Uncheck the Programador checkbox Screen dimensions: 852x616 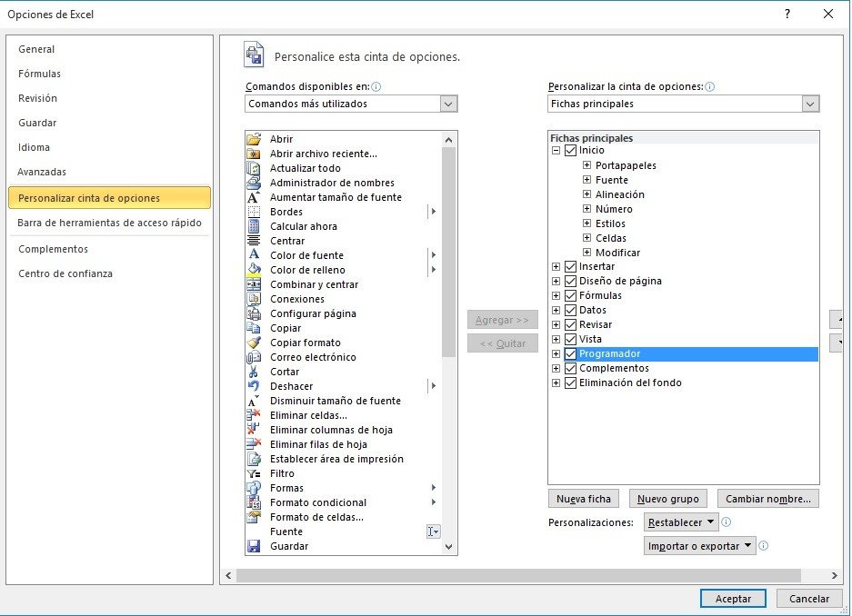570,353
